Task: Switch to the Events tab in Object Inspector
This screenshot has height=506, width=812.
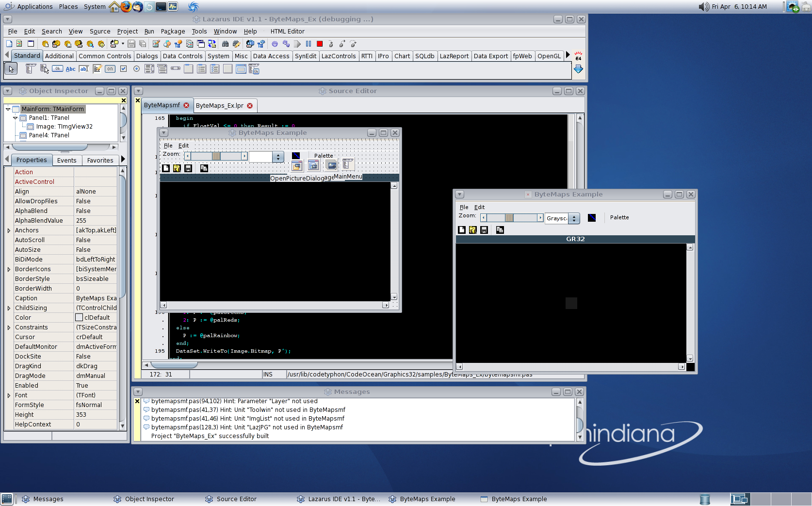Action: 66,161
